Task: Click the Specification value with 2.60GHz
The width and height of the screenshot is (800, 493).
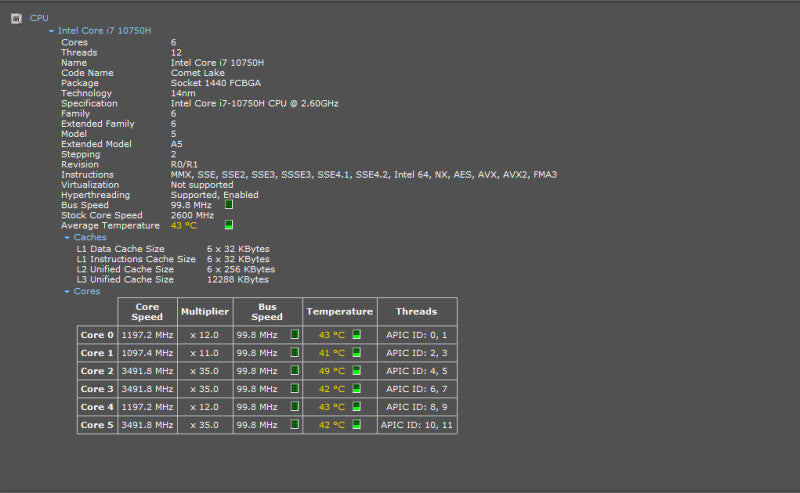Action: pos(255,104)
